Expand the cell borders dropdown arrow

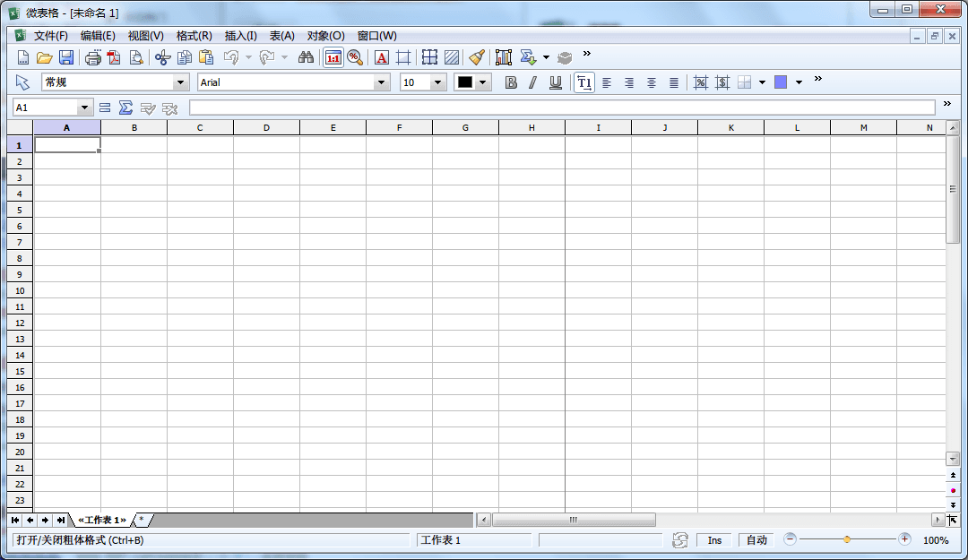(x=763, y=82)
